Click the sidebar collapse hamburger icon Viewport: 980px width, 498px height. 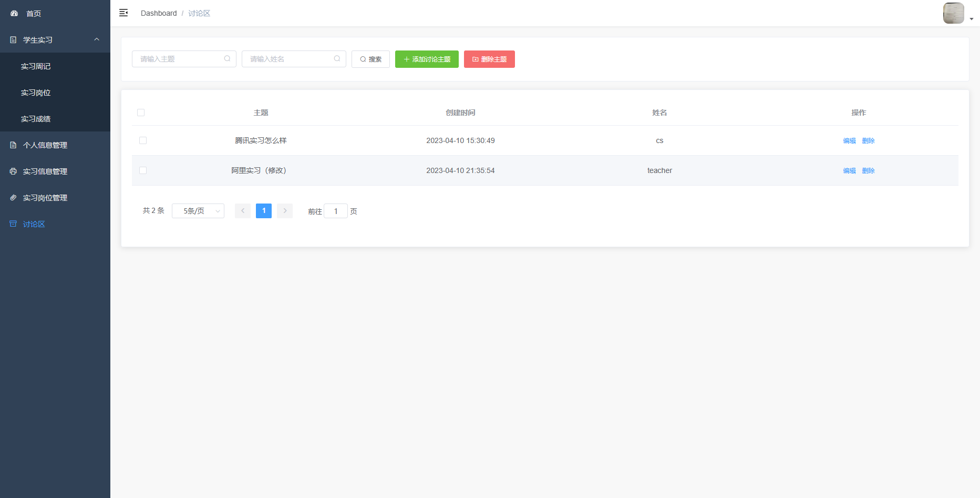tap(123, 13)
